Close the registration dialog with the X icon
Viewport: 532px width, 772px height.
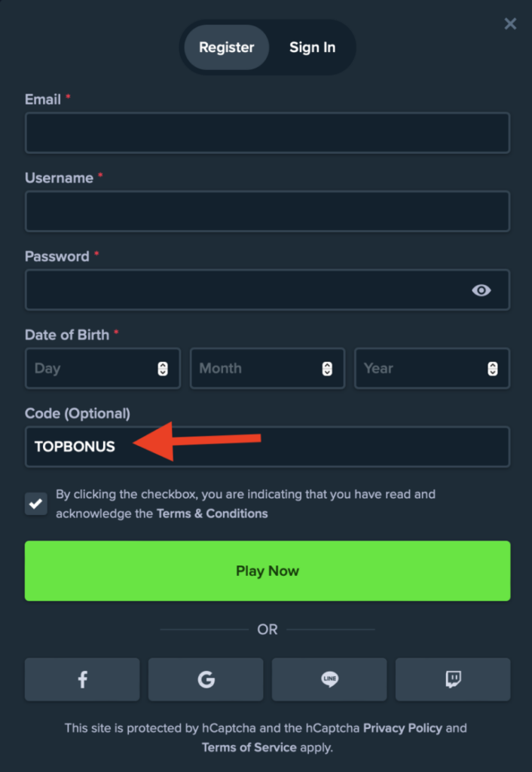[x=510, y=23]
